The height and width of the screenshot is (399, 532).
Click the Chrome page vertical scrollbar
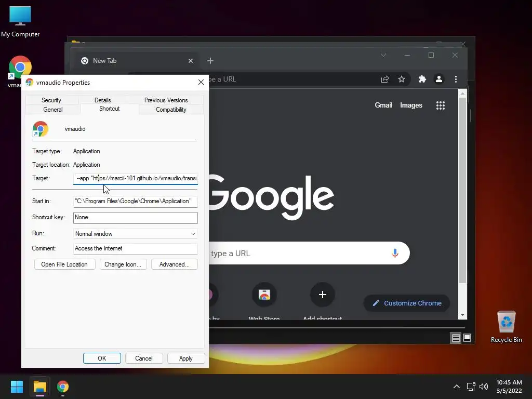(462, 190)
